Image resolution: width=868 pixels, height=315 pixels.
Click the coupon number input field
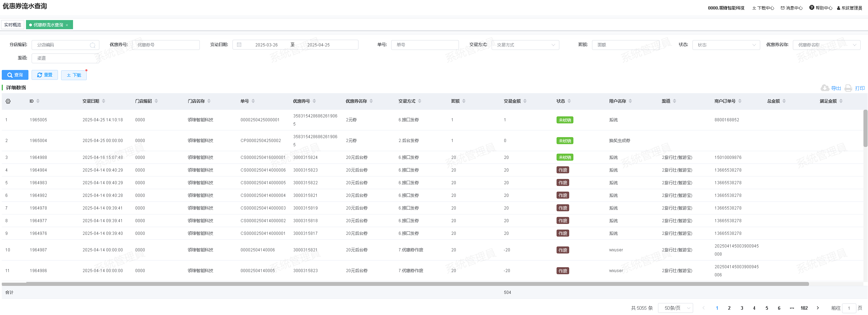[x=166, y=45]
